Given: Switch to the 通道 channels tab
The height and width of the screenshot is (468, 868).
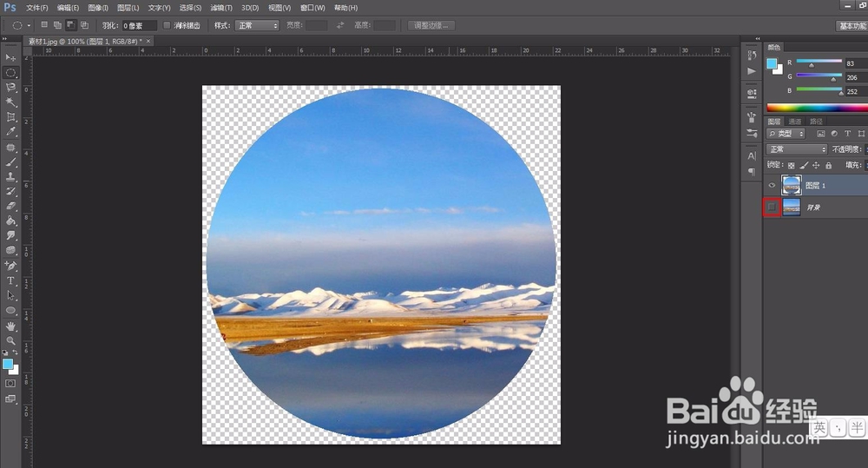Looking at the screenshot, I should coord(795,122).
